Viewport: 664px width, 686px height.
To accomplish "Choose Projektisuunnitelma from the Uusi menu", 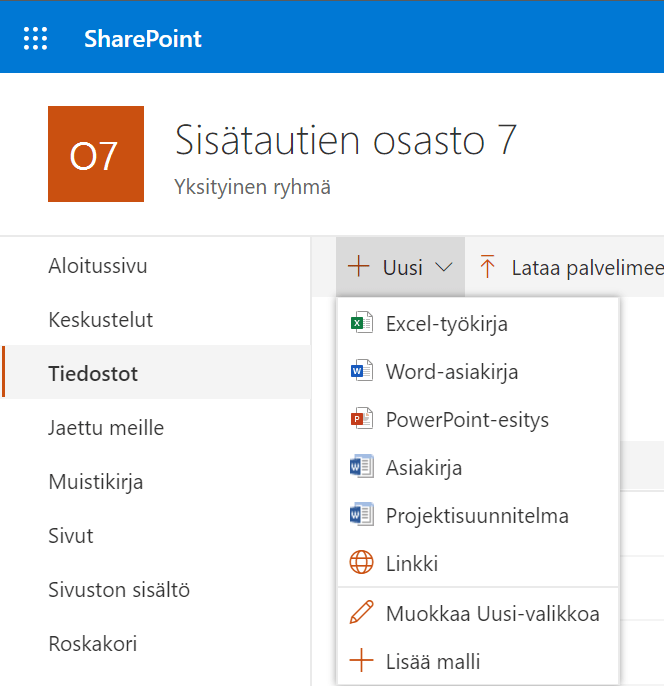I will 477,516.
